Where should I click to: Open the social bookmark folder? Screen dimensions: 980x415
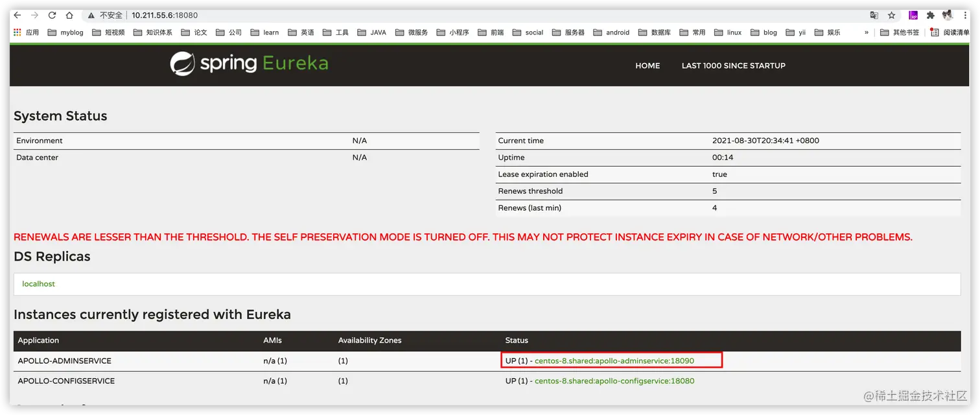tap(528, 32)
